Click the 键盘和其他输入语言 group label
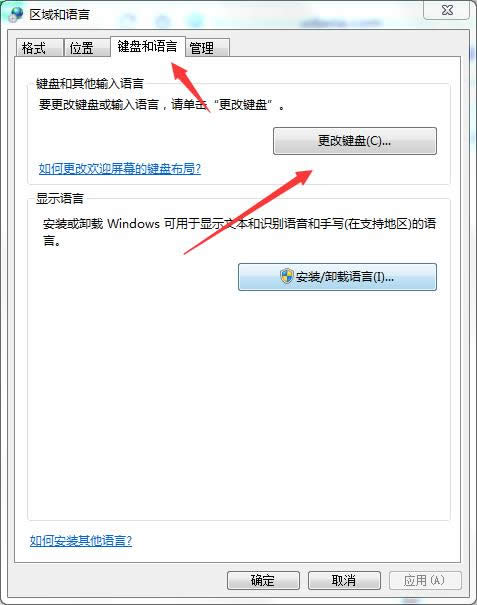 click(90, 83)
